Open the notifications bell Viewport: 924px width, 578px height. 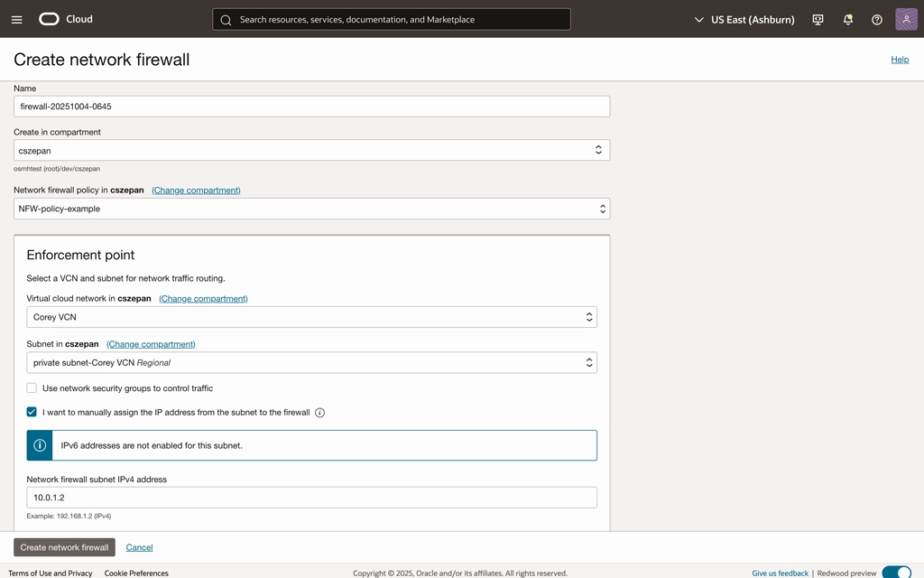(847, 19)
